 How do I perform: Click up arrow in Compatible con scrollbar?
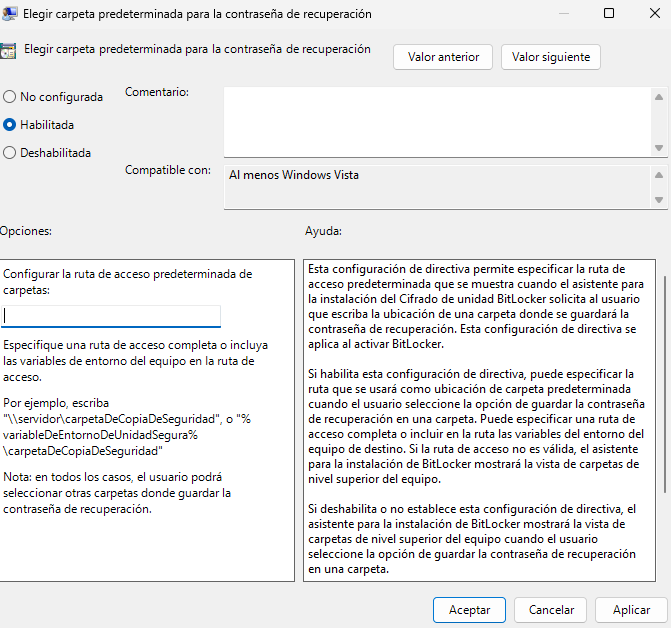click(658, 174)
